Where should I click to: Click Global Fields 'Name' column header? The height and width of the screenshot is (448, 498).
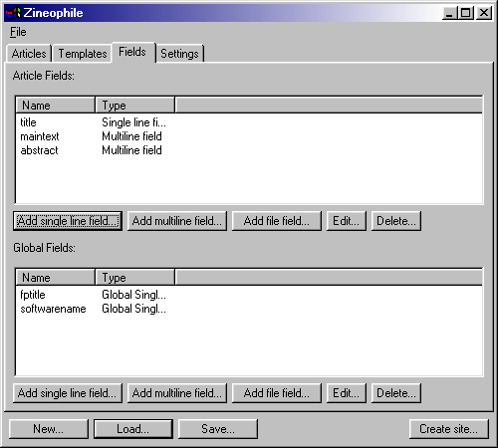tap(56, 278)
